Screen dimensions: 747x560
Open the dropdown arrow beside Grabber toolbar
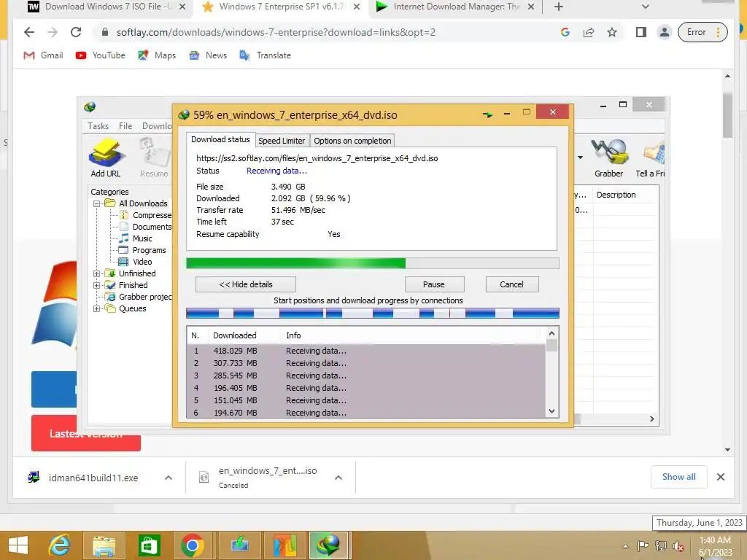coord(580,157)
